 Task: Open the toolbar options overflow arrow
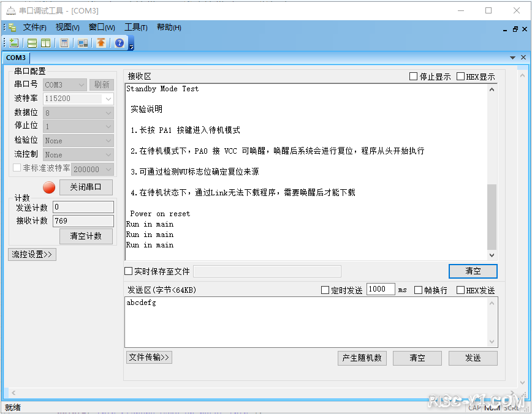[x=131, y=47]
